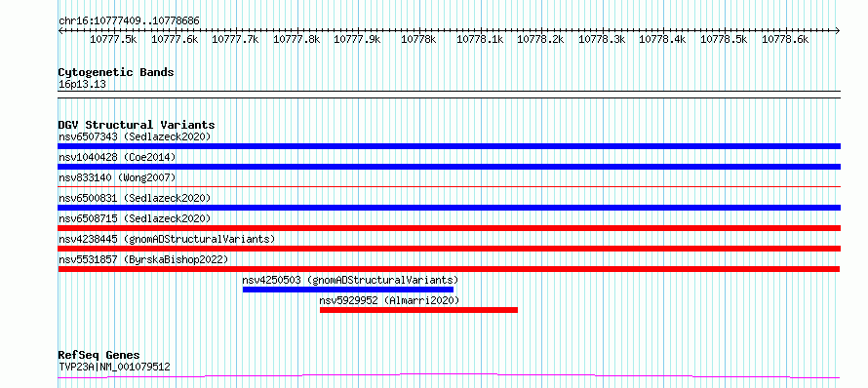868x388 pixels.
Task: Click the ruler's right arrowhead
Action: click(837, 30)
